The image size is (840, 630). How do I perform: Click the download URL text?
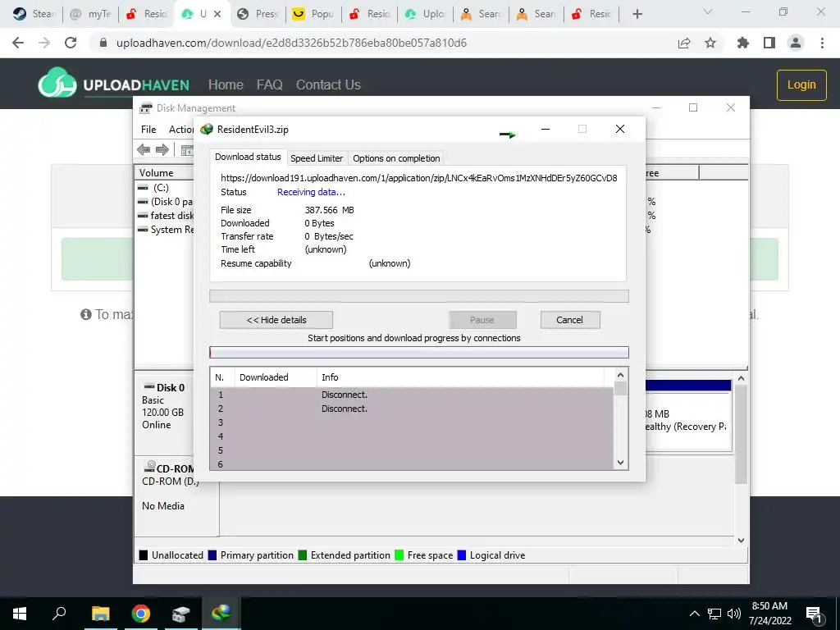tap(419, 178)
